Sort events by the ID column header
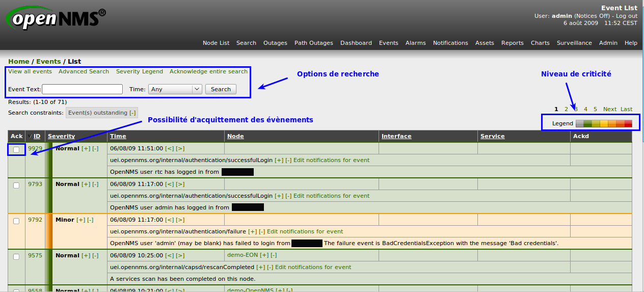 pyautogui.click(x=37, y=136)
